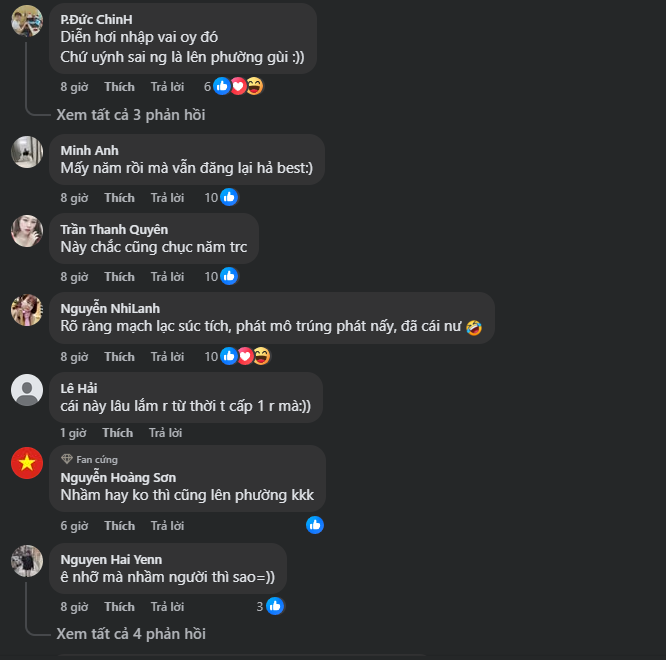Expand "Xem tất cả 3 phản hồi" replies
Image resolution: width=666 pixels, height=660 pixels.
pos(131,115)
